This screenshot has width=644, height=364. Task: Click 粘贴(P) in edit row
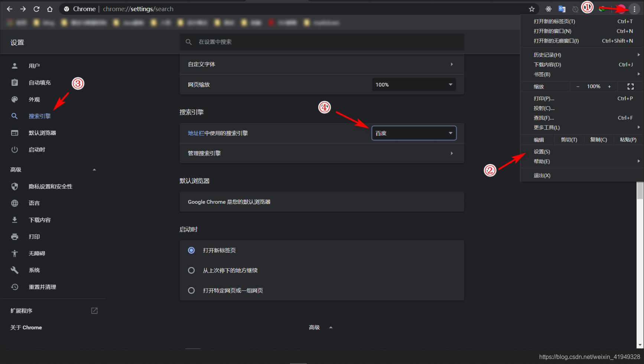coord(628,140)
